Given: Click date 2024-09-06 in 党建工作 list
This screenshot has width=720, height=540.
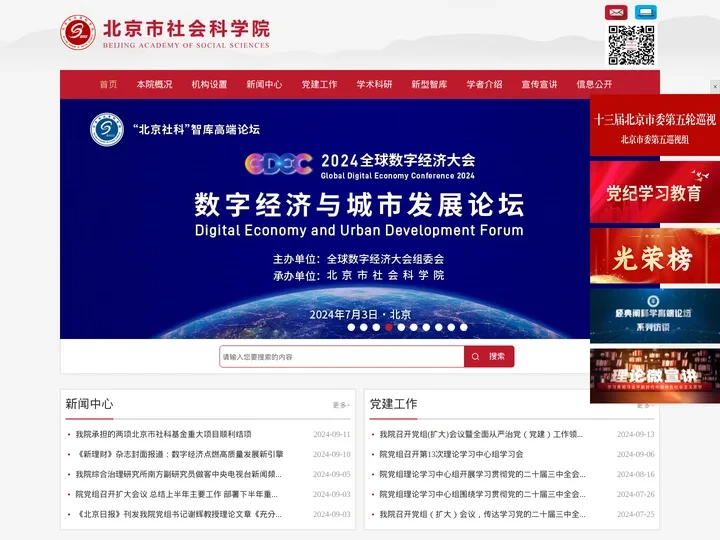Looking at the screenshot, I should tap(636, 455).
